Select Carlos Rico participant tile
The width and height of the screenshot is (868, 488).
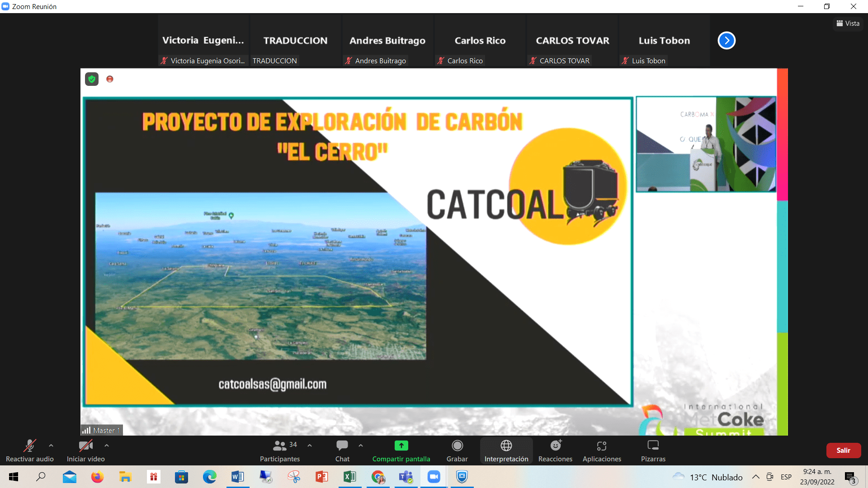pyautogui.click(x=480, y=41)
